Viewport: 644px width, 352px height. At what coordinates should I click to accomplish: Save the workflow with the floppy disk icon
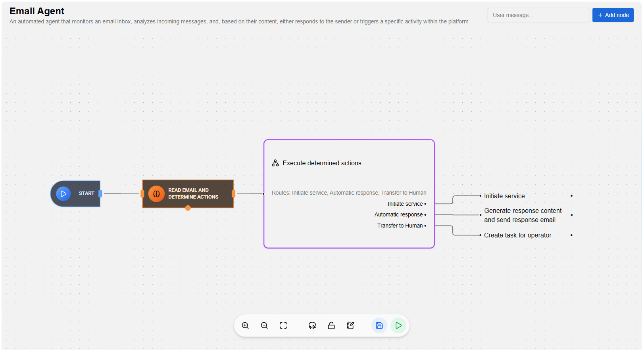[379, 325]
